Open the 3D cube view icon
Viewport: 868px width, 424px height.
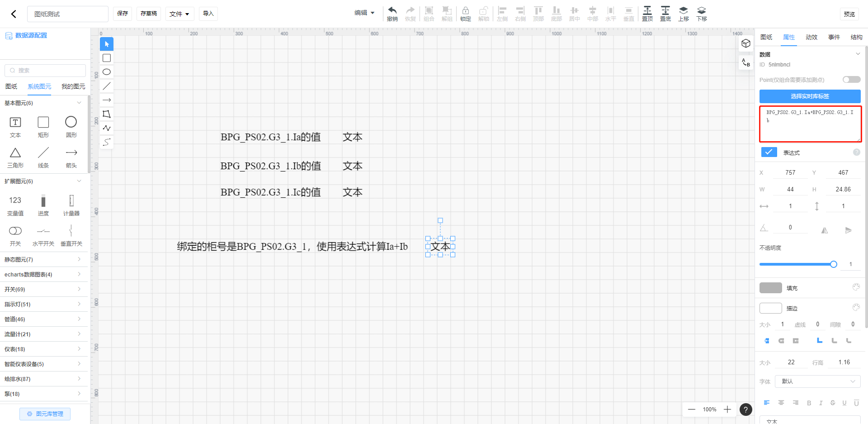point(746,43)
